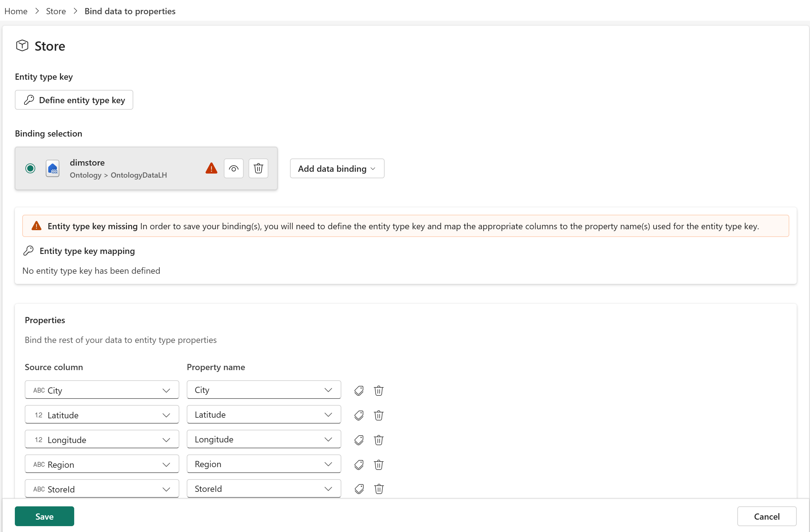Open the City property name dropdown
This screenshot has height=532, width=810.
[x=264, y=390]
